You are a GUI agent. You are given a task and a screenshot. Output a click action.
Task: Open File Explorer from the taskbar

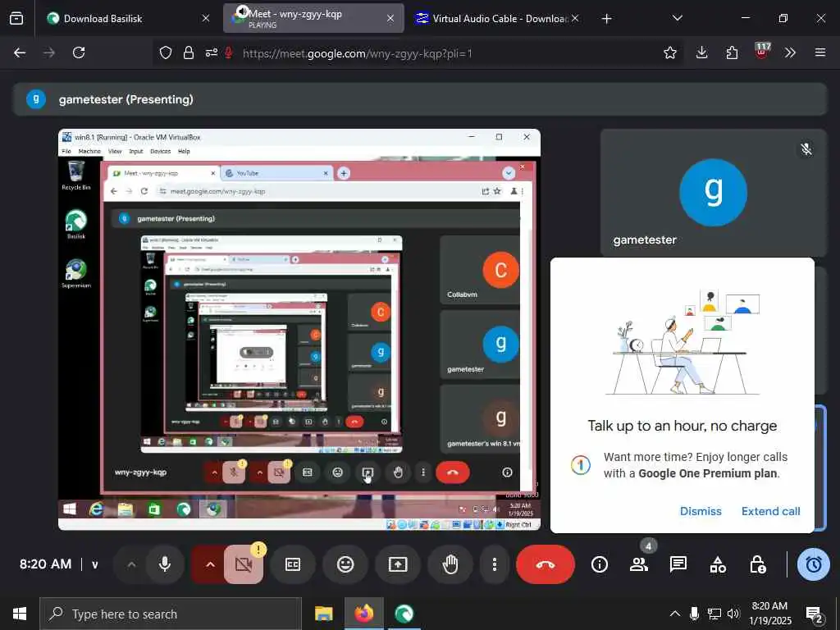coord(323,614)
